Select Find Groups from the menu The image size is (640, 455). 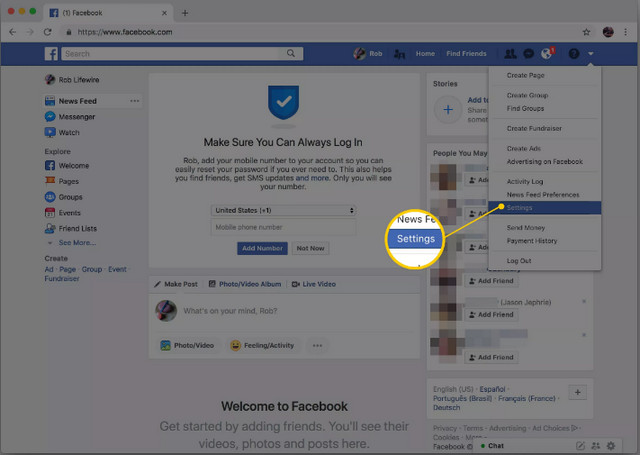525,109
